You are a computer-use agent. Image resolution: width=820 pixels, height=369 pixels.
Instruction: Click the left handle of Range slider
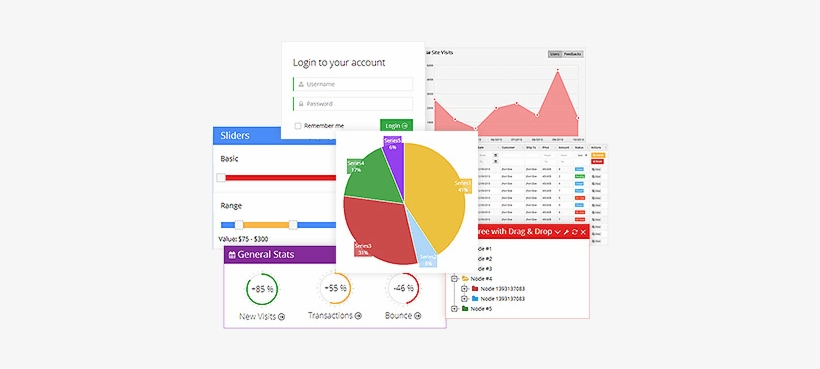click(x=239, y=225)
